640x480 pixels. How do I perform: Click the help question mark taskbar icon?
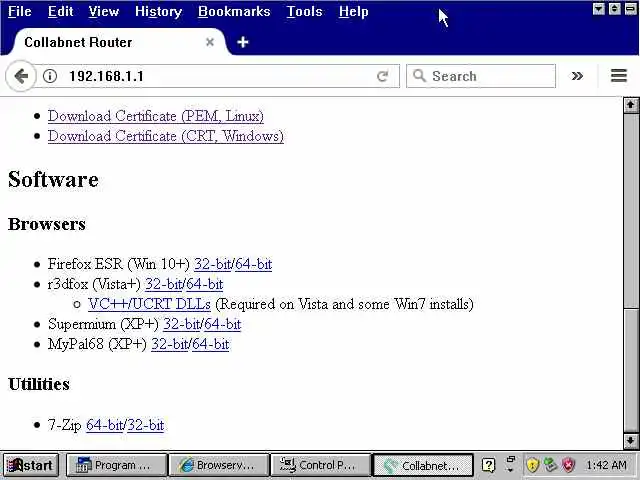(488, 465)
